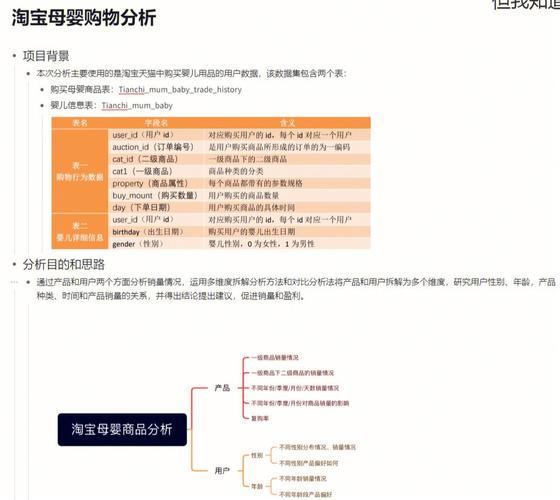
Task: Click the mind map root 淘宝母婴商品分析
Action: [x=122, y=430]
